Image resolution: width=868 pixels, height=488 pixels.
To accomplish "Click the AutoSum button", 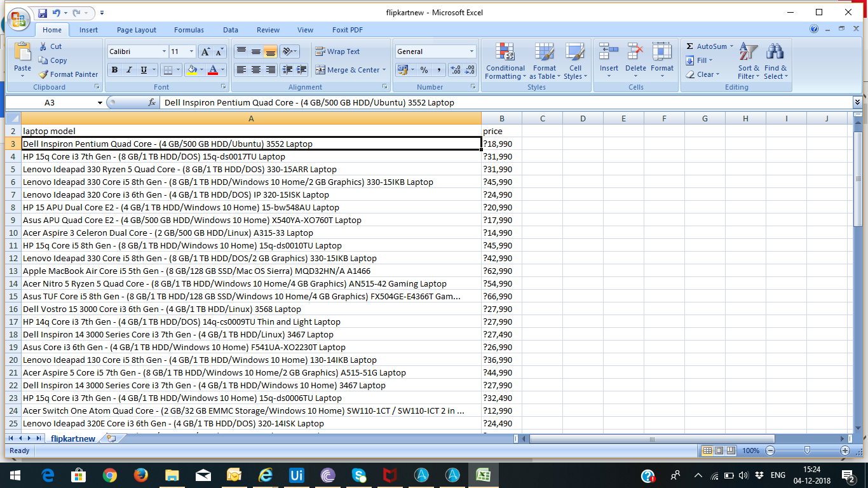I will point(705,46).
